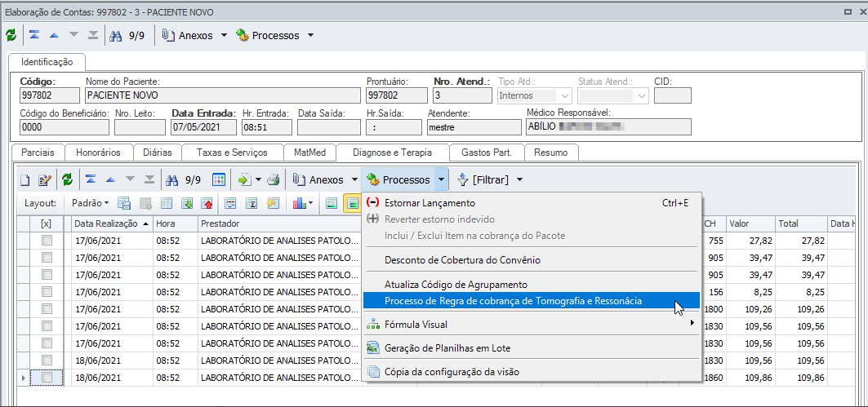The height and width of the screenshot is (407, 868).
Task: Toggle the highlighted green row view icon
Action: pyautogui.click(x=352, y=203)
